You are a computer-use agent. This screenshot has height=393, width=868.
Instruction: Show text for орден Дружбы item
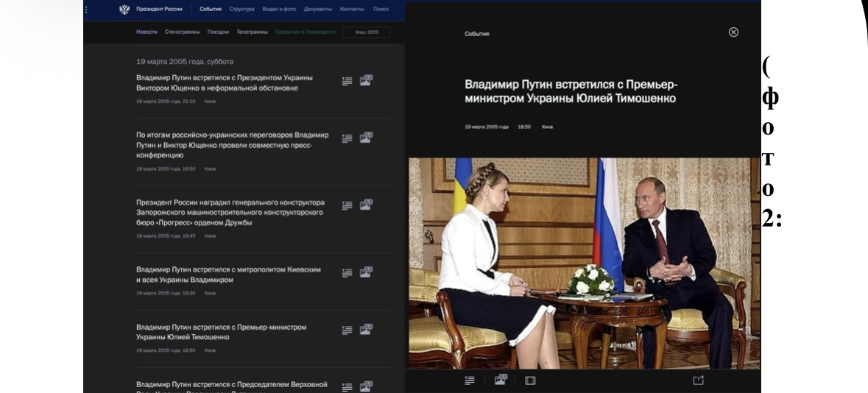pos(347,205)
